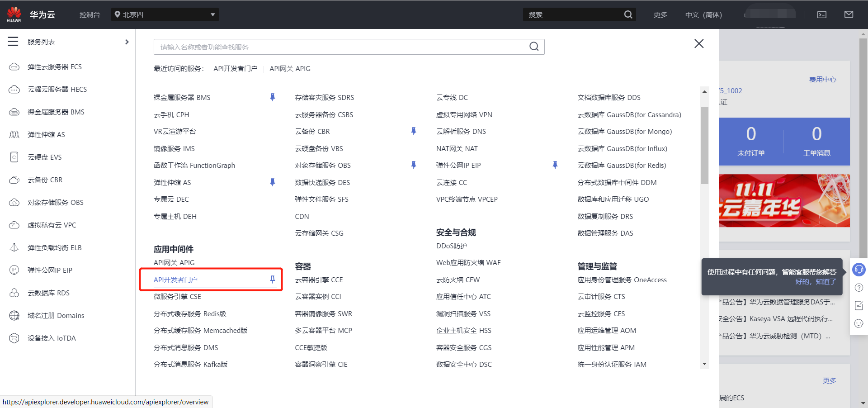Click the 控制台 console menu item
Screen dimensions: 868x408
(x=90, y=15)
